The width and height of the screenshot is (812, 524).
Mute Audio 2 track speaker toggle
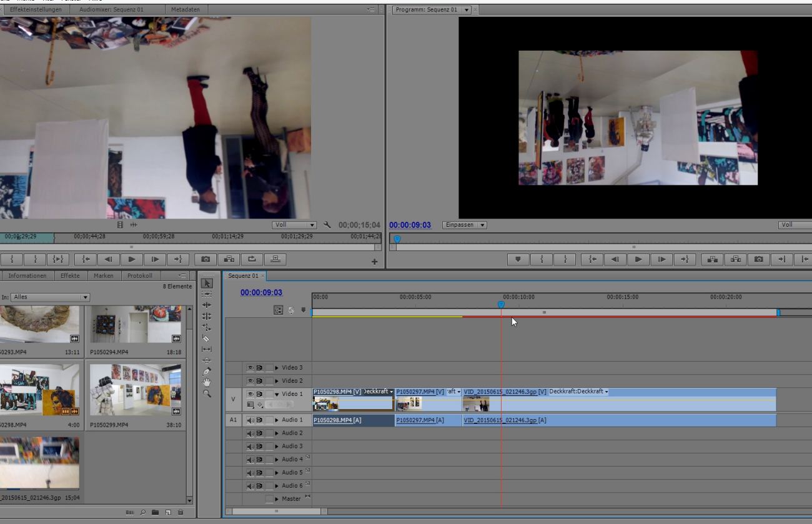coord(250,433)
